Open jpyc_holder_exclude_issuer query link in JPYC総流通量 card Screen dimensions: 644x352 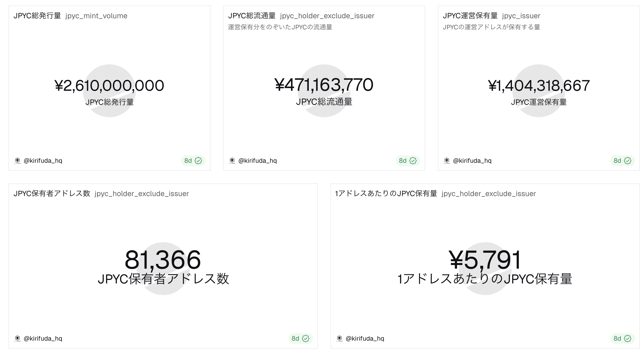pyautogui.click(x=327, y=16)
